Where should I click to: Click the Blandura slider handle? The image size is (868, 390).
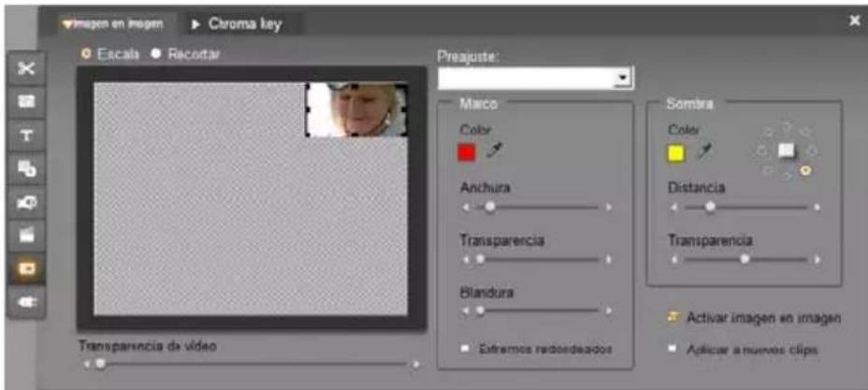480,311
